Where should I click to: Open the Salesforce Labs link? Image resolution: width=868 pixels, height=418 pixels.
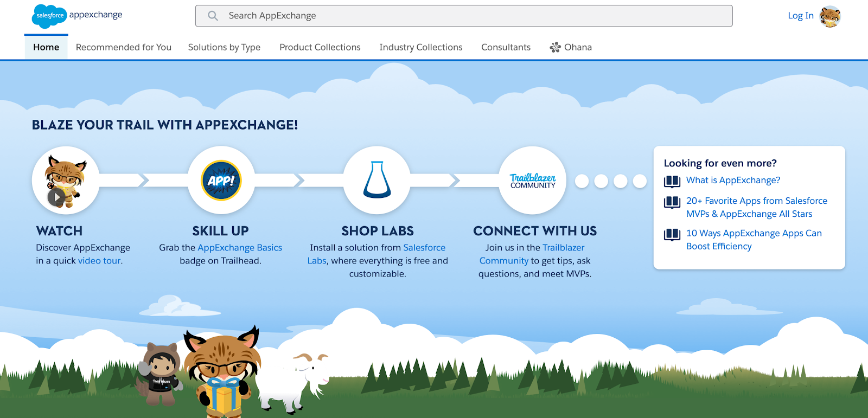click(x=376, y=254)
